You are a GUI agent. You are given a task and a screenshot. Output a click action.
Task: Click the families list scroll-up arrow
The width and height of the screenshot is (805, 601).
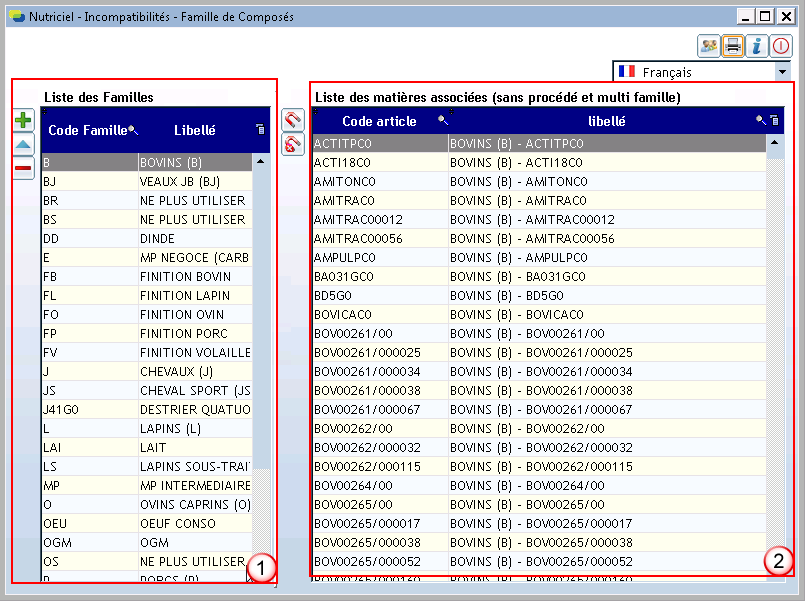[261, 162]
